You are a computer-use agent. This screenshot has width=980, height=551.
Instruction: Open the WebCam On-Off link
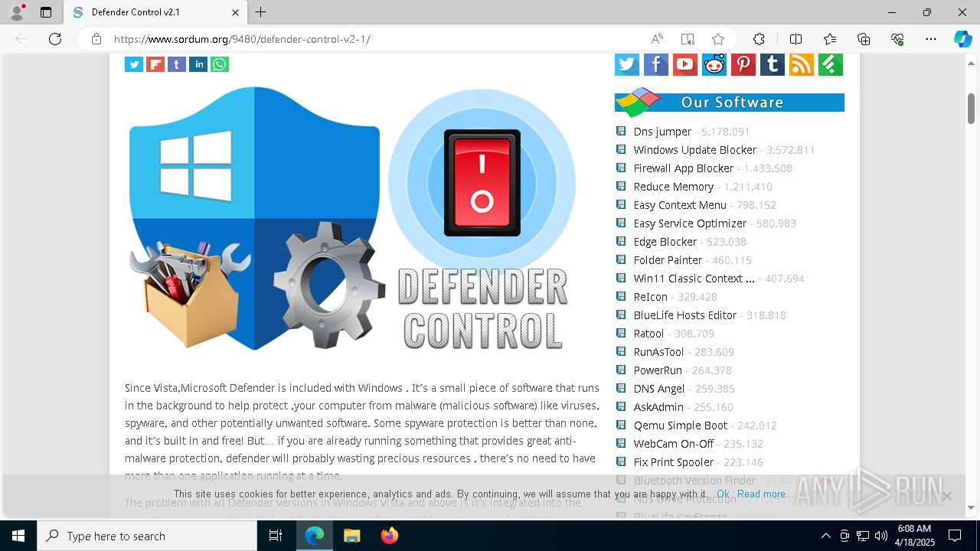click(x=673, y=444)
